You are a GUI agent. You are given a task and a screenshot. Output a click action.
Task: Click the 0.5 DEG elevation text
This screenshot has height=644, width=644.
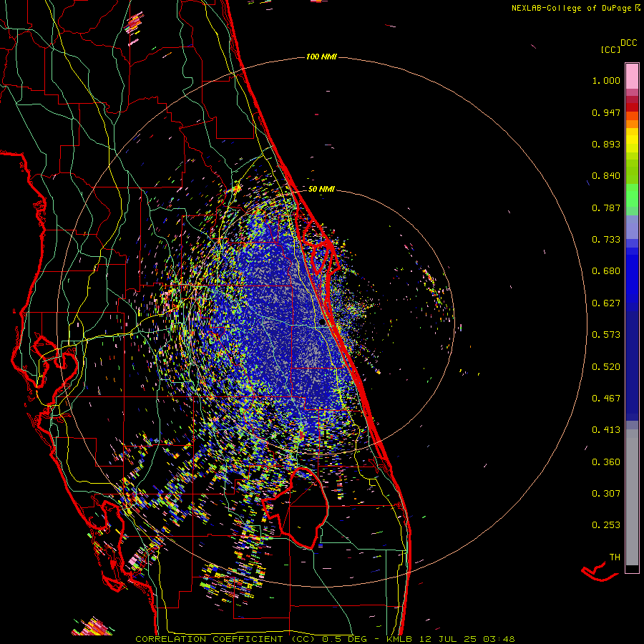pos(345,639)
